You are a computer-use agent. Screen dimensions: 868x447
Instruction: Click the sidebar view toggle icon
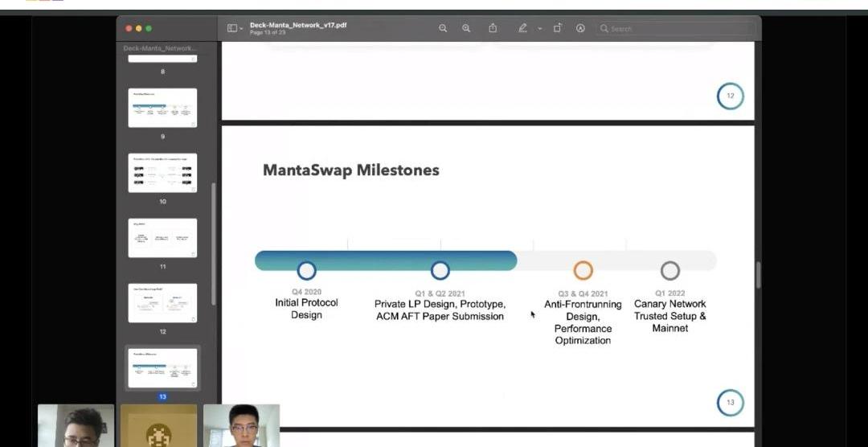(231, 28)
